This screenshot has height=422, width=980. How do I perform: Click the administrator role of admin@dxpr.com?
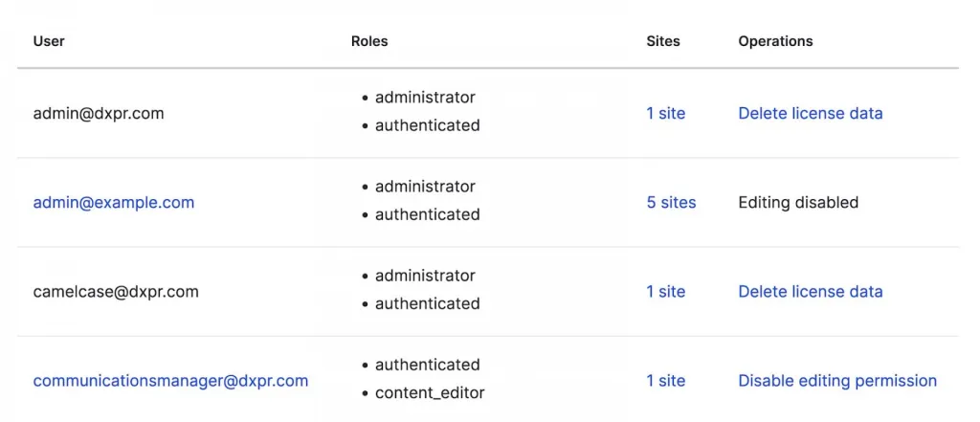(425, 98)
